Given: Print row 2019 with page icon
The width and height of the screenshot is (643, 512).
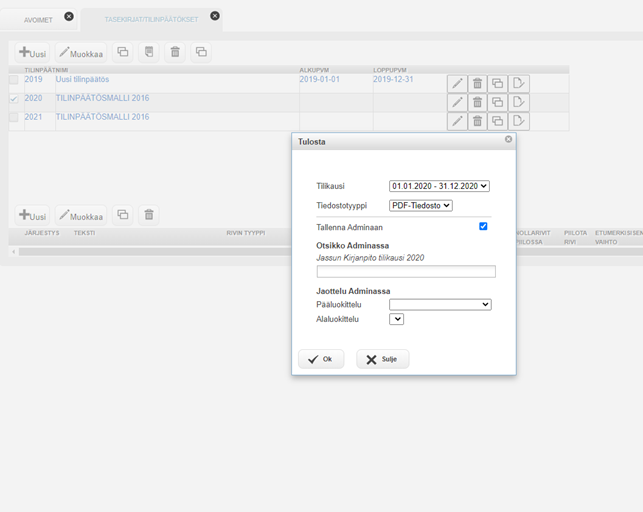Looking at the screenshot, I should point(519,84).
